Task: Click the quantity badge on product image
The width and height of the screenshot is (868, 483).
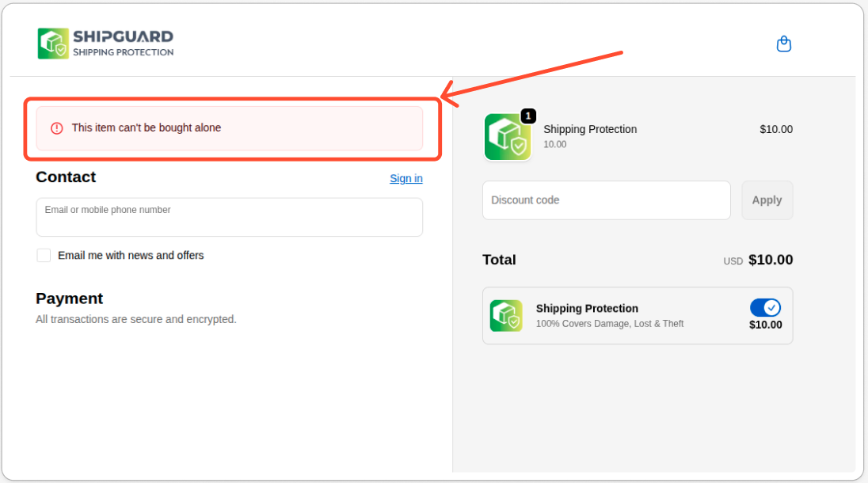Action: pos(528,116)
